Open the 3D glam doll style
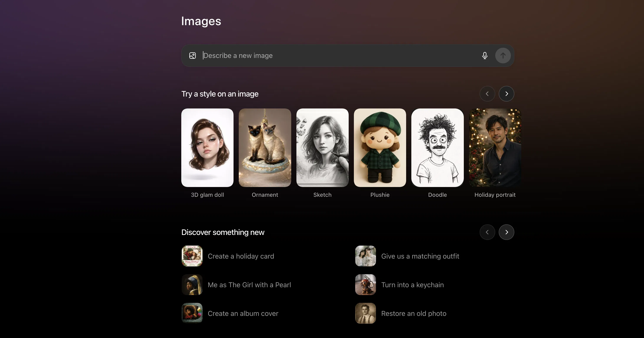 point(207,148)
